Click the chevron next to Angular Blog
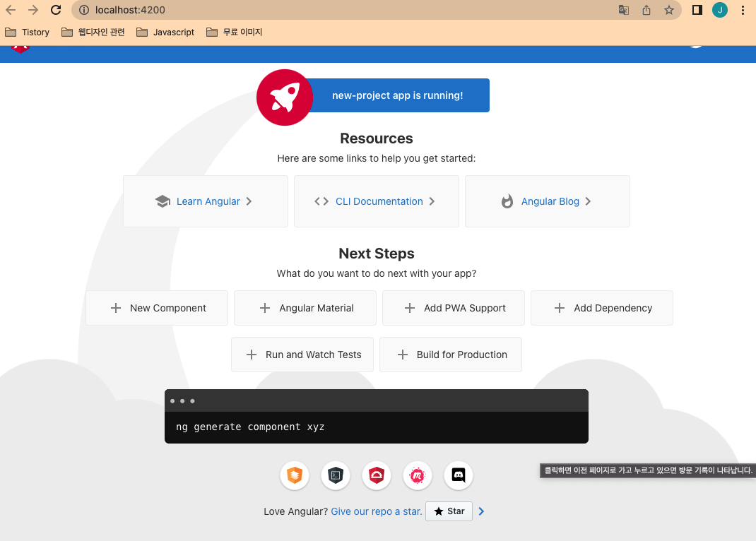 click(x=588, y=201)
